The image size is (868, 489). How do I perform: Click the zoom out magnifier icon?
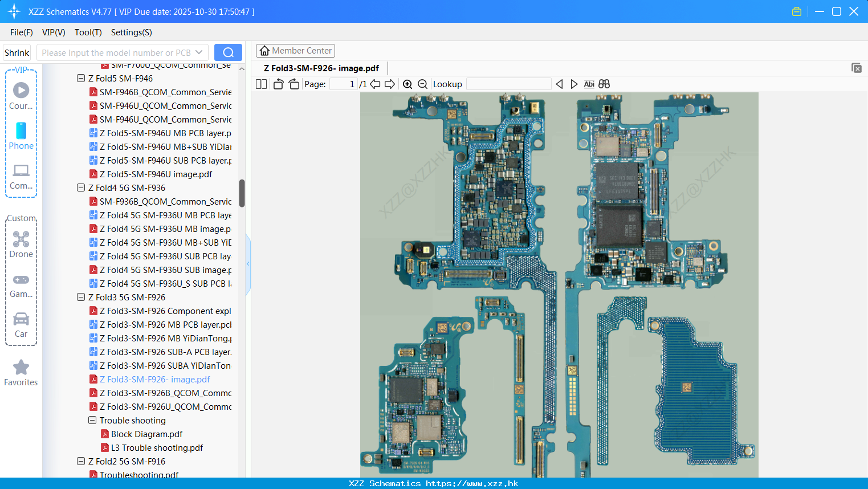coord(422,84)
